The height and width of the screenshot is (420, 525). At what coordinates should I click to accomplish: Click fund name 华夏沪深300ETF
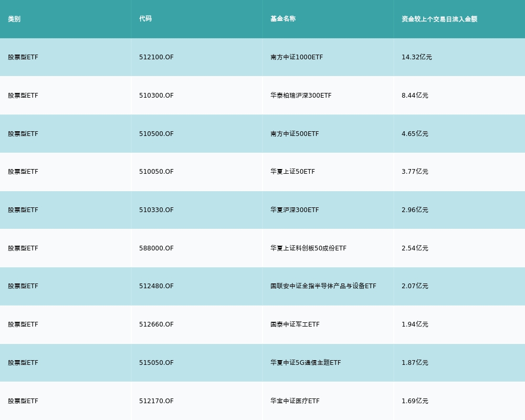click(295, 210)
